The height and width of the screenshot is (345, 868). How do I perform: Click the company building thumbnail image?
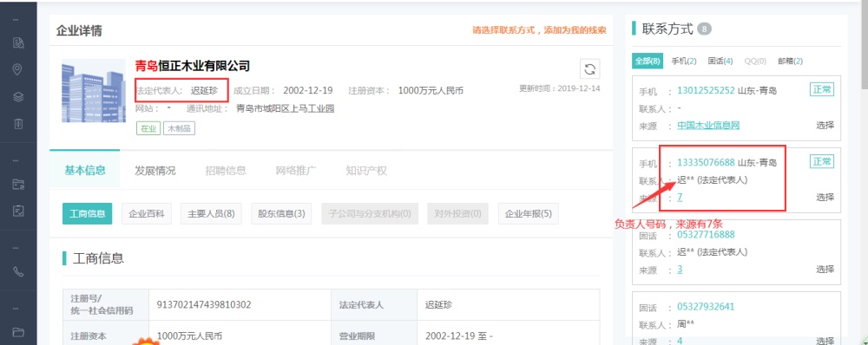pyautogui.click(x=94, y=91)
